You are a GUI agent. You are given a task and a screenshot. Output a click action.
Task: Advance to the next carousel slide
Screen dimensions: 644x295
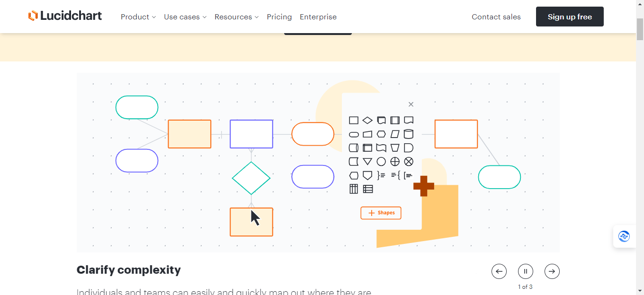point(552,271)
